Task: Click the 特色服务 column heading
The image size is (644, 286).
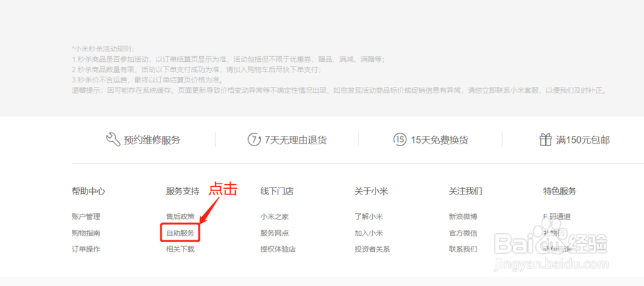Action: (560, 191)
